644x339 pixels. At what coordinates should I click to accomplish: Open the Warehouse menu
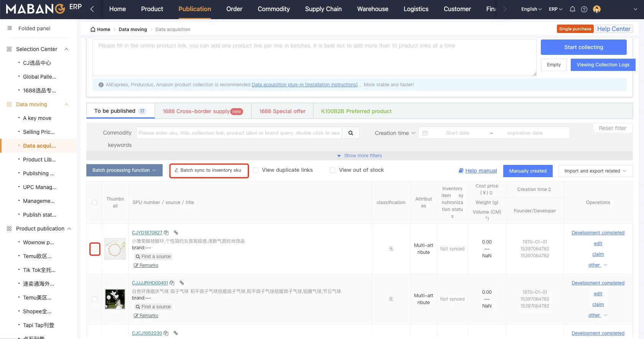(x=372, y=9)
